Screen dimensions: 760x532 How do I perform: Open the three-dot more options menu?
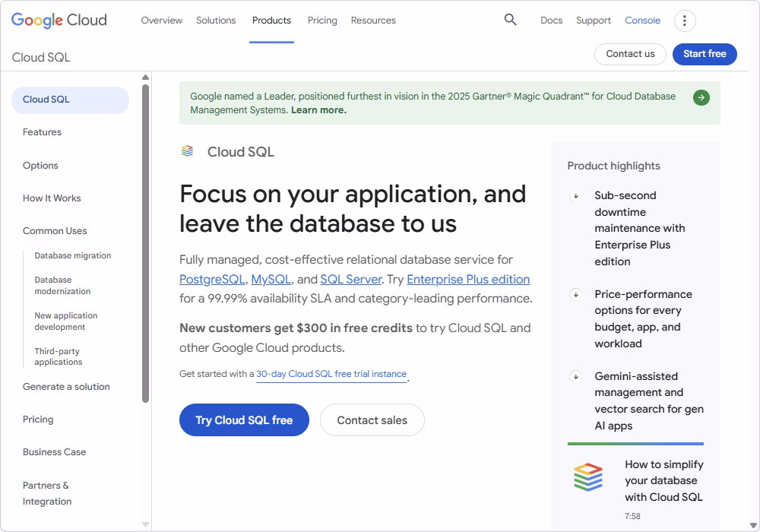click(685, 21)
